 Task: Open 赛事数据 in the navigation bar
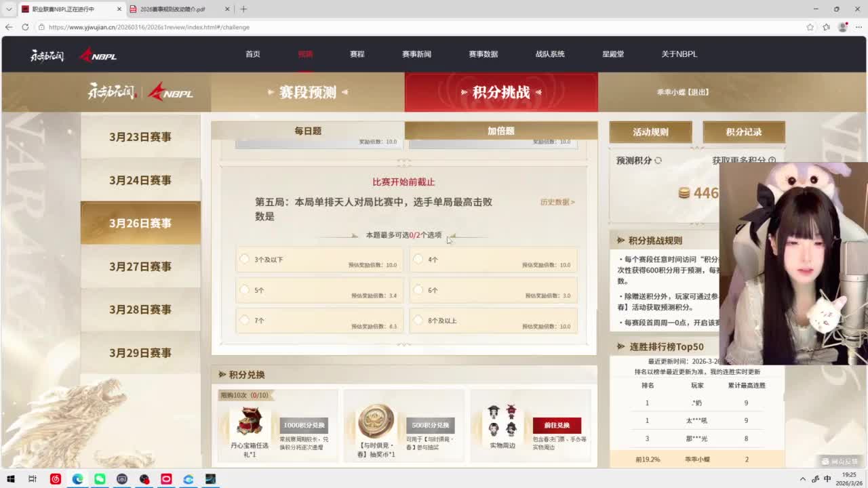click(x=484, y=54)
